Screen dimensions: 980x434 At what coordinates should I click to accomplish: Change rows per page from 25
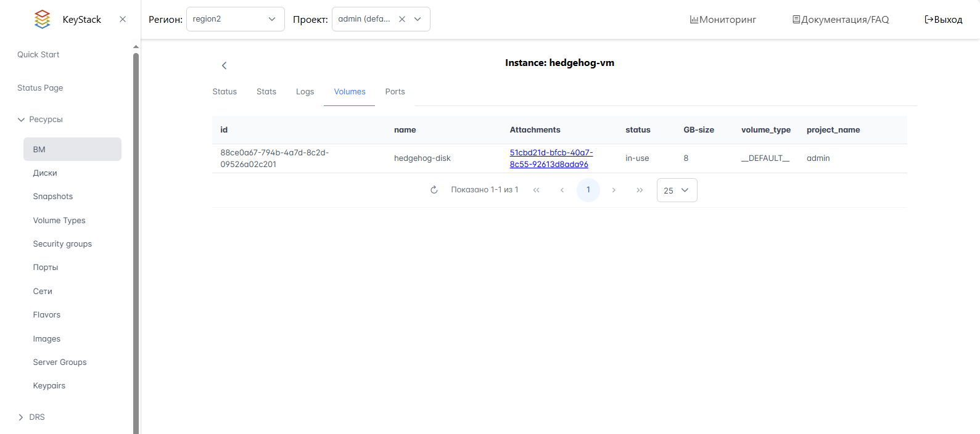[677, 190]
